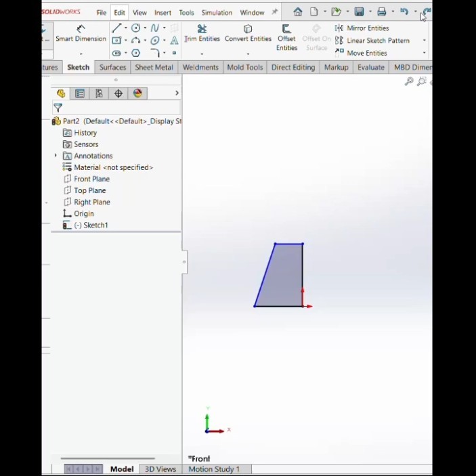This screenshot has width=476, height=476.
Task: Open Move Entities dropdown arrow
Action: coord(425,53)
